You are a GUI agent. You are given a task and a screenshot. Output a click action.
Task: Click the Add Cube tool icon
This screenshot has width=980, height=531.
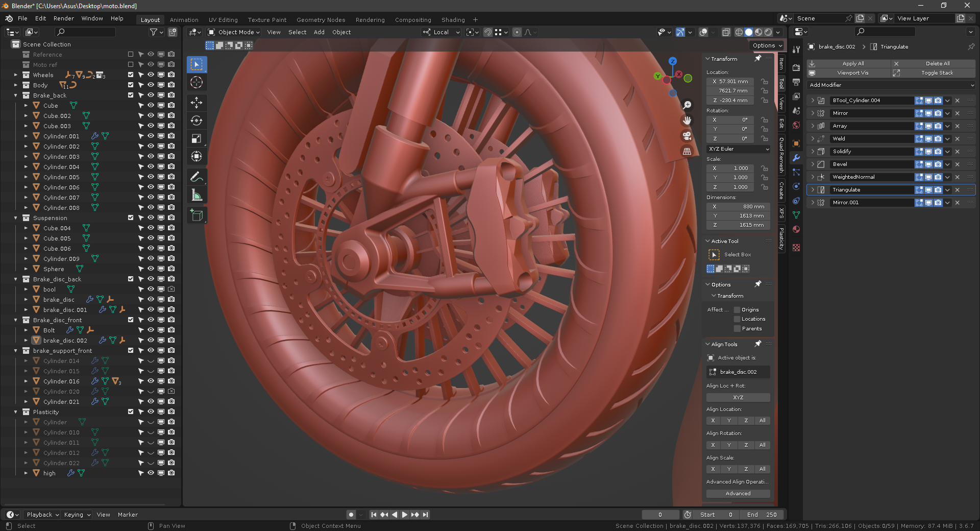(197, 215)
